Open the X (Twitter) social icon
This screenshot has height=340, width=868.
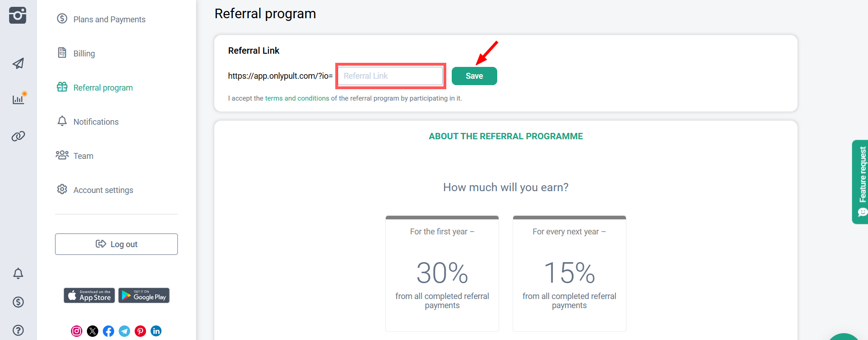pyautogui.click(x=92, y=331)
